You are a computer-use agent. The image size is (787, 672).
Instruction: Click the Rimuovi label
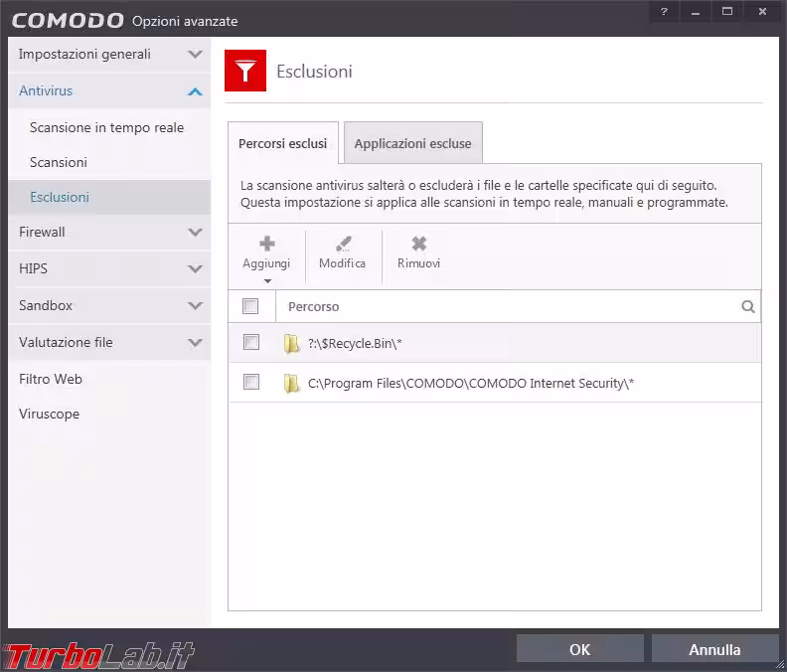click(x=419, y=263)
